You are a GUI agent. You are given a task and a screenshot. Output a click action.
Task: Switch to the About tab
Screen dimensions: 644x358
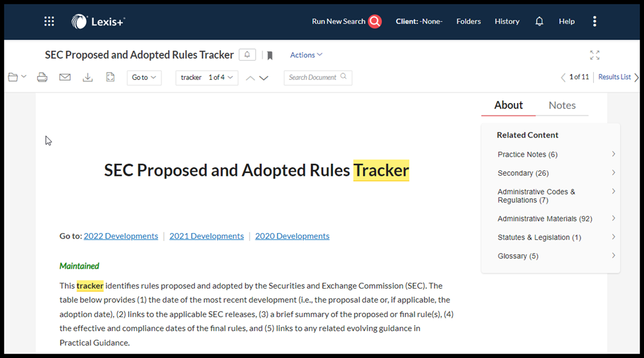click(508, 106)
